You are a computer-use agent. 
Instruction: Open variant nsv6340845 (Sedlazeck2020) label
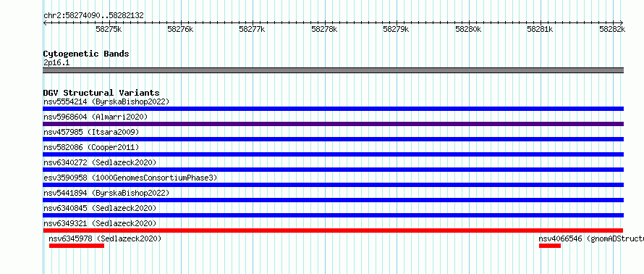tap(100, 208)
